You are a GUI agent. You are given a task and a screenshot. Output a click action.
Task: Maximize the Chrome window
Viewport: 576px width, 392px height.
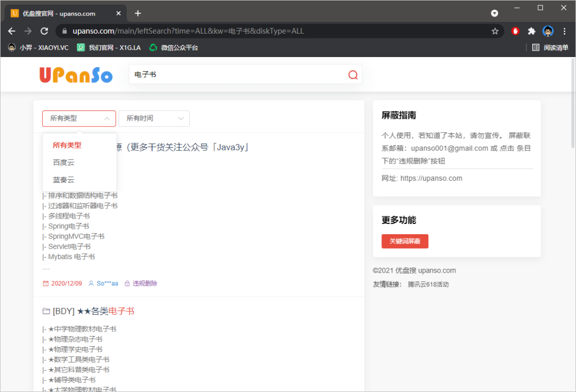point(540,7)
